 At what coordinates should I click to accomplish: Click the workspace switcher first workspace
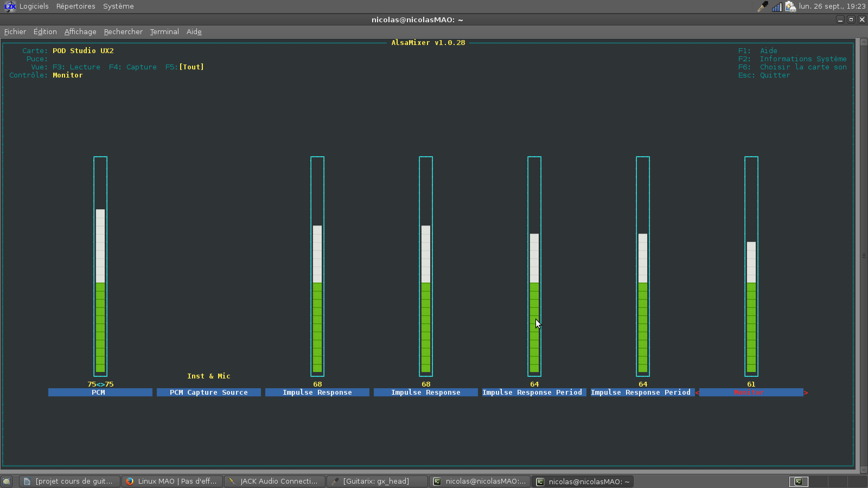pos(799,481)
